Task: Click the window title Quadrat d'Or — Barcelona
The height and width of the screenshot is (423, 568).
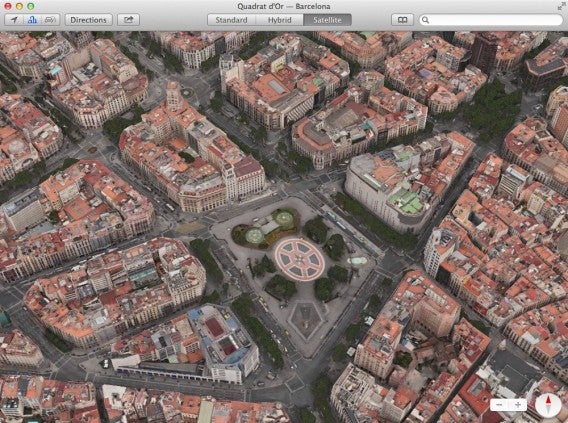Action: pos(284,6)
